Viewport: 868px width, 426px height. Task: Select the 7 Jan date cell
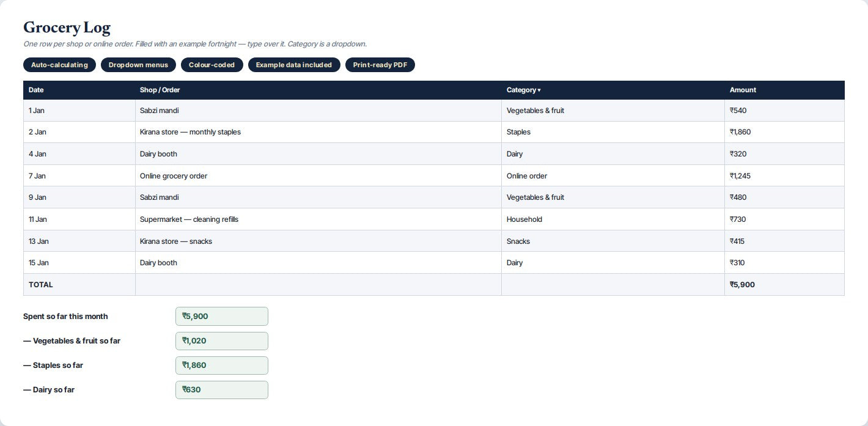click(x=79, y=176)
